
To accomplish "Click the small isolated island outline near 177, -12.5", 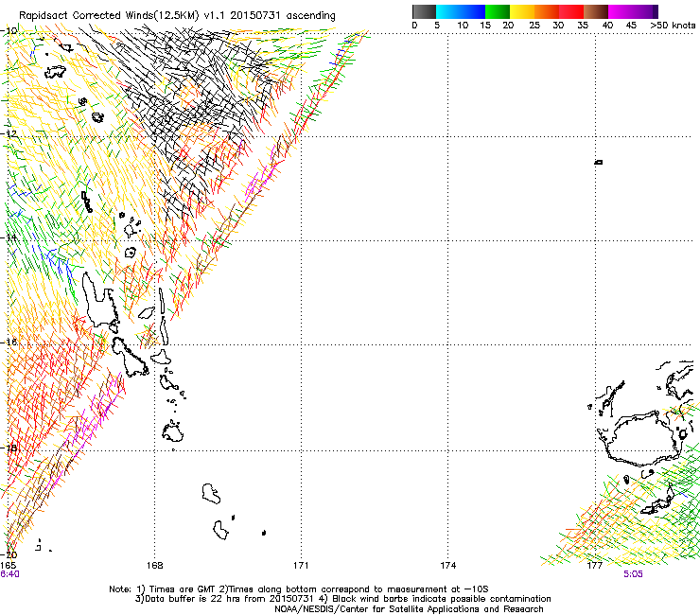I will click(x=599, y=162).
